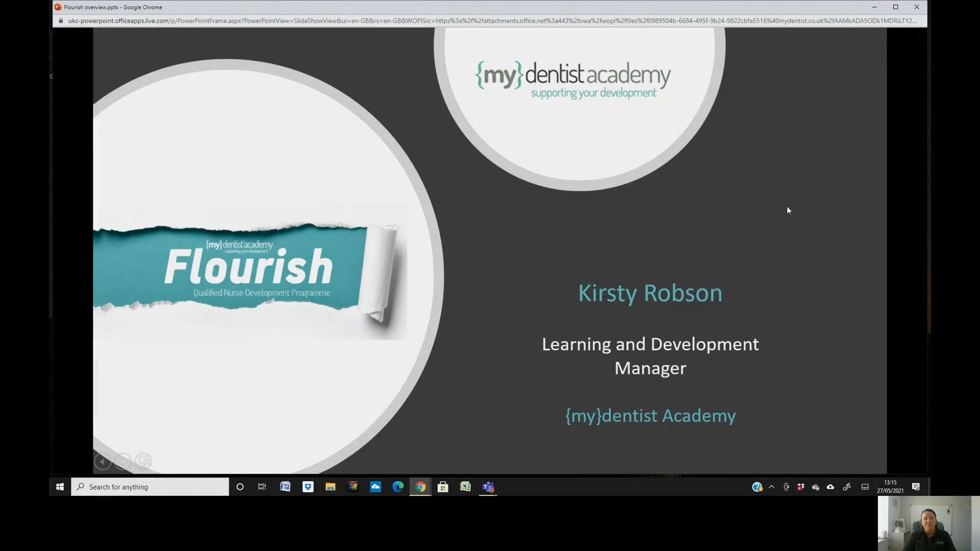Click the PowerPoint icon in Chrome title bar
Image resolution: width=980 pixels, height=551 pixels.
coord(58,7)
